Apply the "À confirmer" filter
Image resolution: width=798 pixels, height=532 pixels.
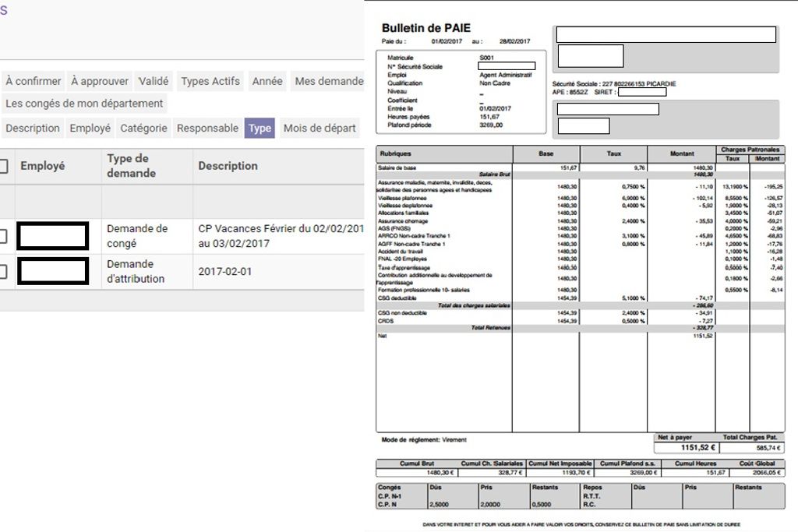click(x=33, y=81)
